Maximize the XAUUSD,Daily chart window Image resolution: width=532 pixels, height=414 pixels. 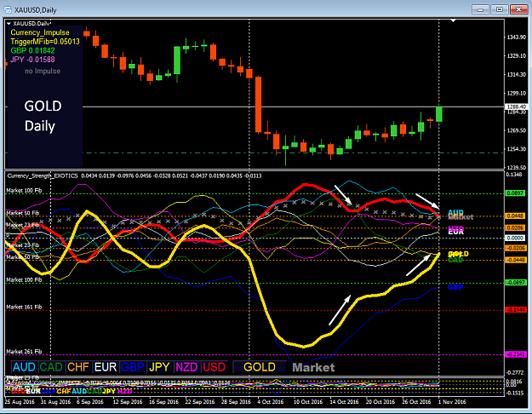[499, 9]
